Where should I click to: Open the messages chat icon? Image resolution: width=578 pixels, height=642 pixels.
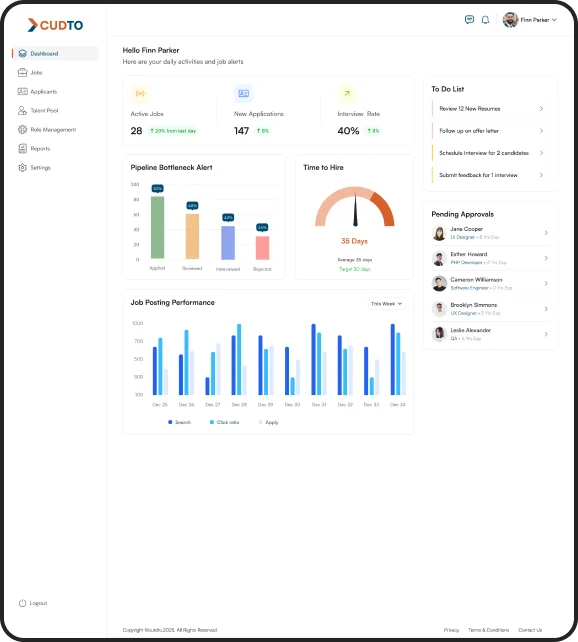coord(469,20)
